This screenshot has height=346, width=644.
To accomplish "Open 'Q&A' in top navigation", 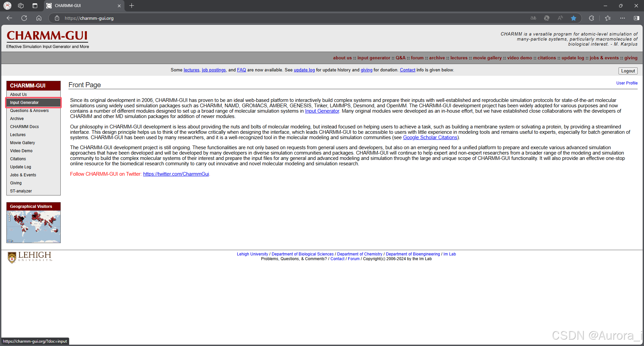I will point(400,58).
